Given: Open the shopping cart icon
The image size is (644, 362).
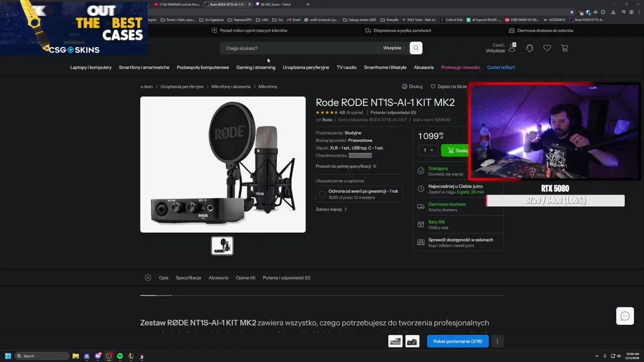Looking at the screenshot, I should pyautogui.click(x=565, y=48).
